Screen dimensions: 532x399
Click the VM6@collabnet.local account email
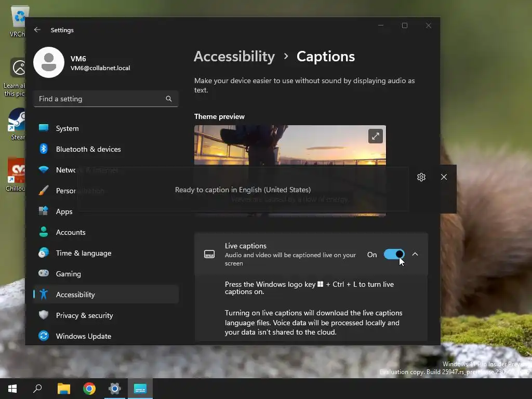100,68
